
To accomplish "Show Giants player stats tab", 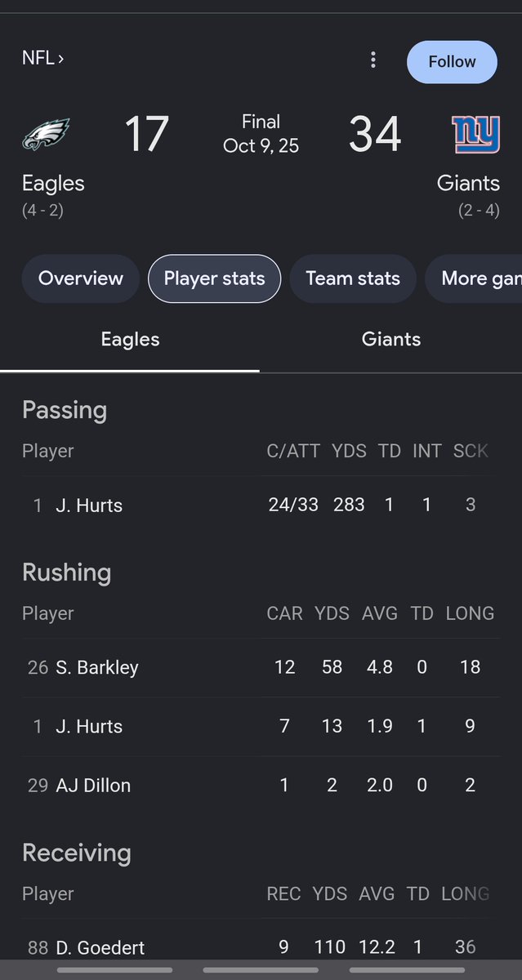I will point(391,340).
